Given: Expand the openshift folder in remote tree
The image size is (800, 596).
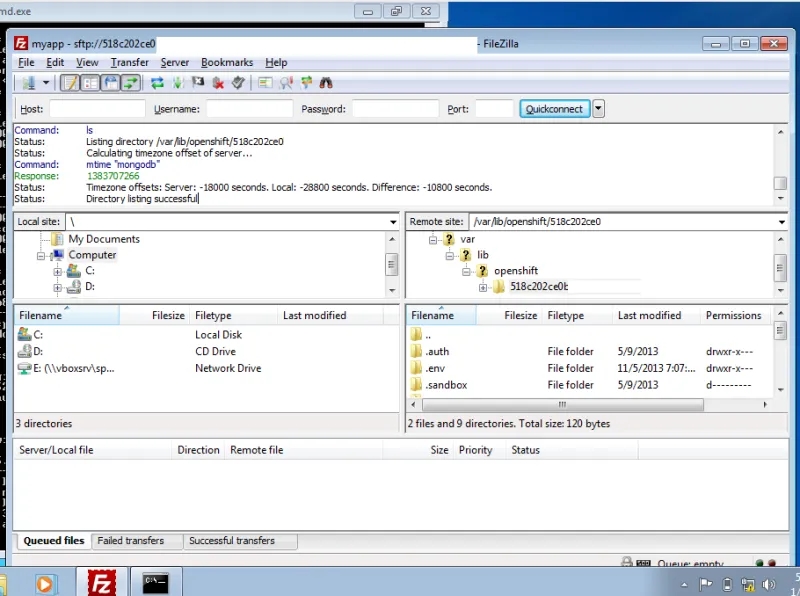Looking at the screenshot, I should (x=466, y=271).
